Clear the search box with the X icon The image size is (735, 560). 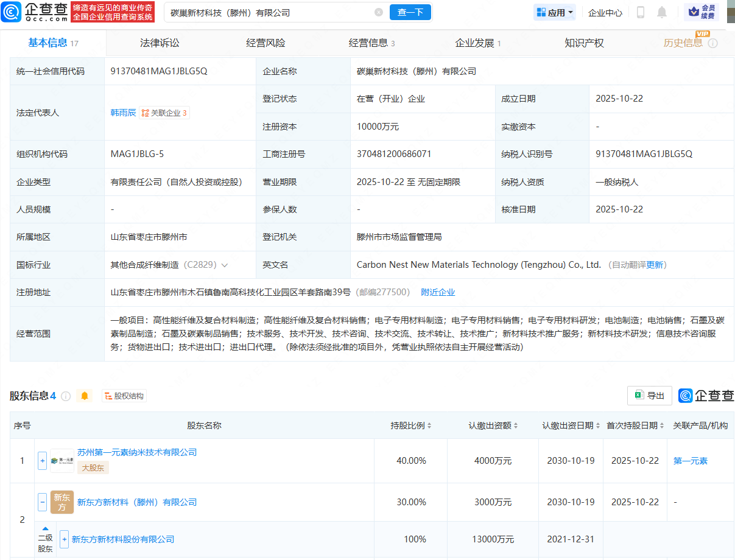tap(379, 12)
